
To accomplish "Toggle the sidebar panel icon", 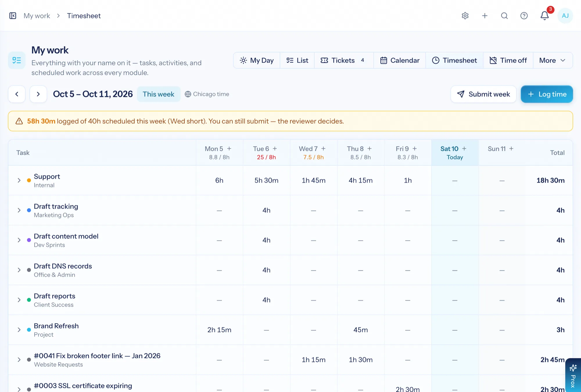I will (x=13, y=16).
